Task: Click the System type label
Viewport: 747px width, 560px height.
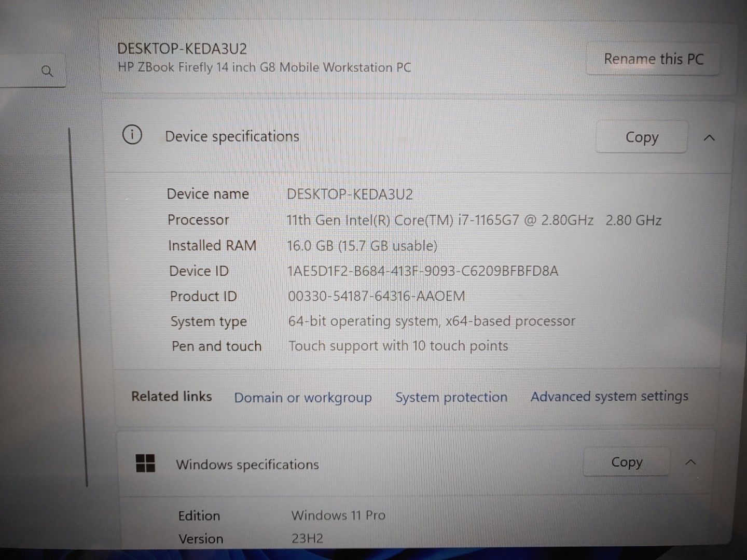Action: pos(209,321)
